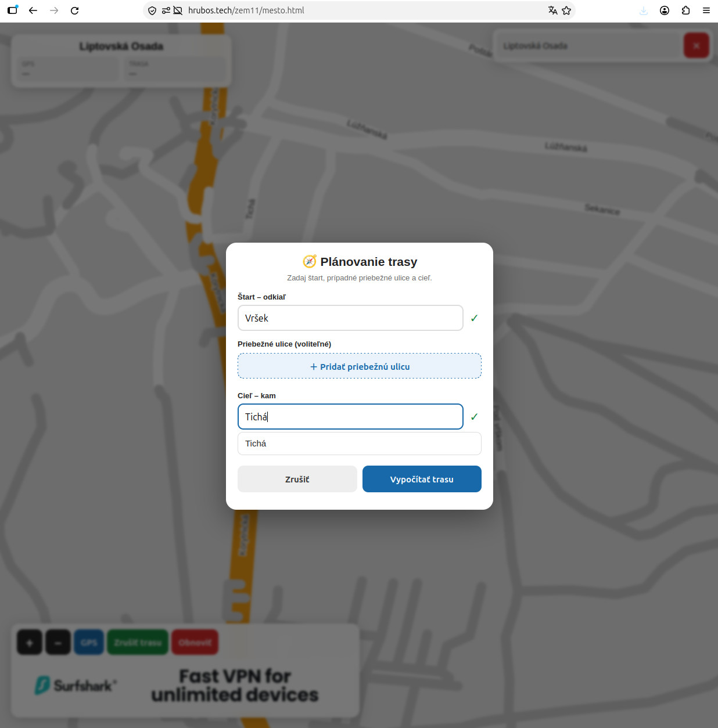This screenshot has width=718, height=728.
Task: Open the browser hamburger menu
Action: click(706, 10)
